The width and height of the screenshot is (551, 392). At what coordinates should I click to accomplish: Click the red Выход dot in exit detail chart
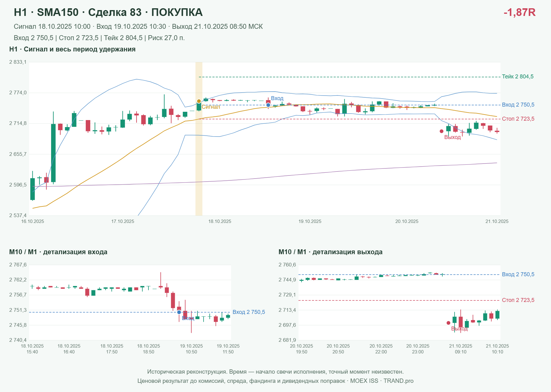click(448, 323)
